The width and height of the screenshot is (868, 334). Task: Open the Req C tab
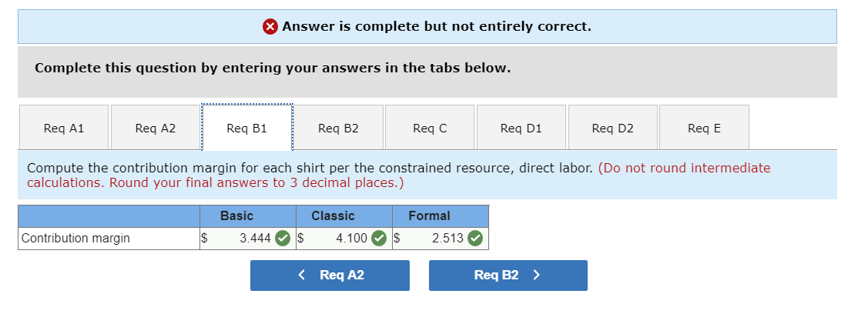tap(430, 129)
